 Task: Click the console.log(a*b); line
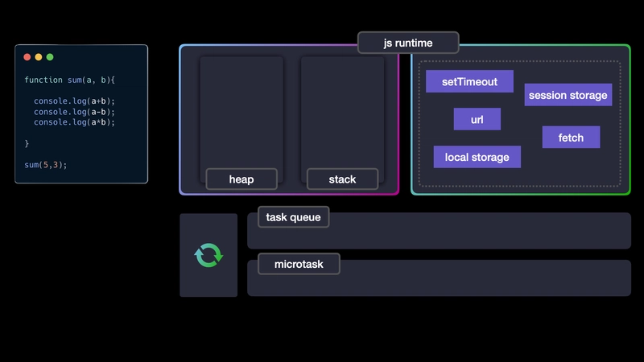click(74, 122)
